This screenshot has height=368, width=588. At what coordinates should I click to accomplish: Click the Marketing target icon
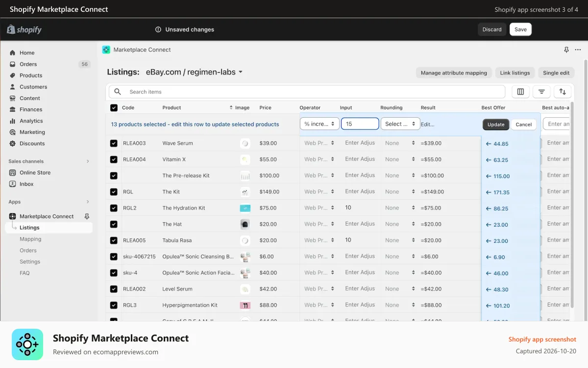(x=13, y=132)
